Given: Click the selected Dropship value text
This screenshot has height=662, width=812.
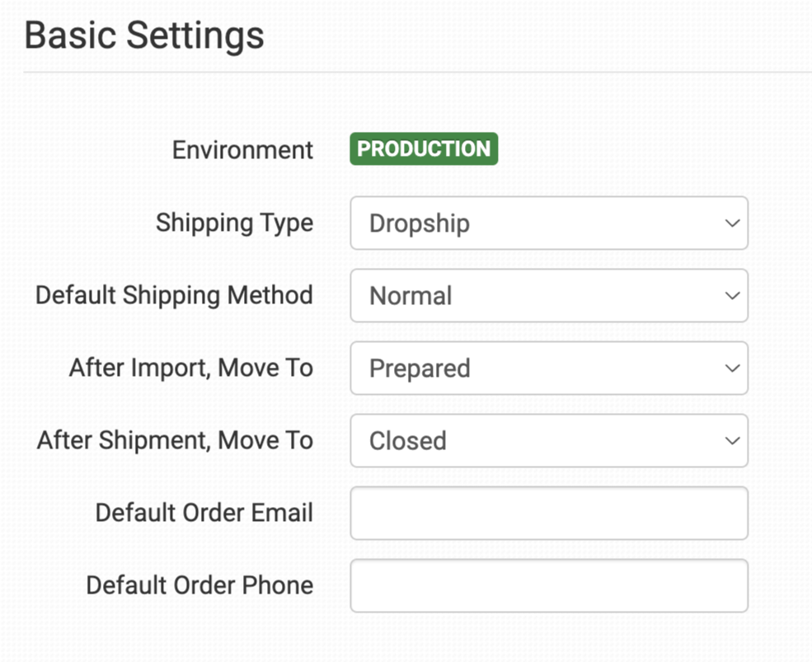Looking at the screenshot, I should (x=420, y=223).
